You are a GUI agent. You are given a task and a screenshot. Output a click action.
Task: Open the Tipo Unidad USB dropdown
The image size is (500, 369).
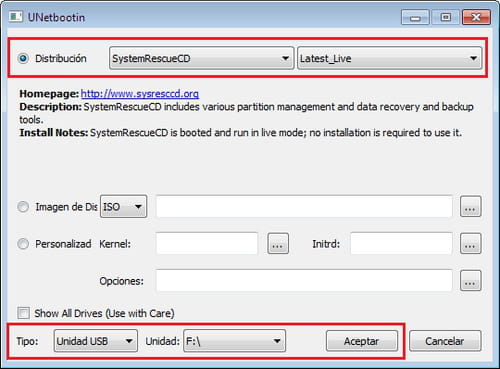(x=96, y=341)
